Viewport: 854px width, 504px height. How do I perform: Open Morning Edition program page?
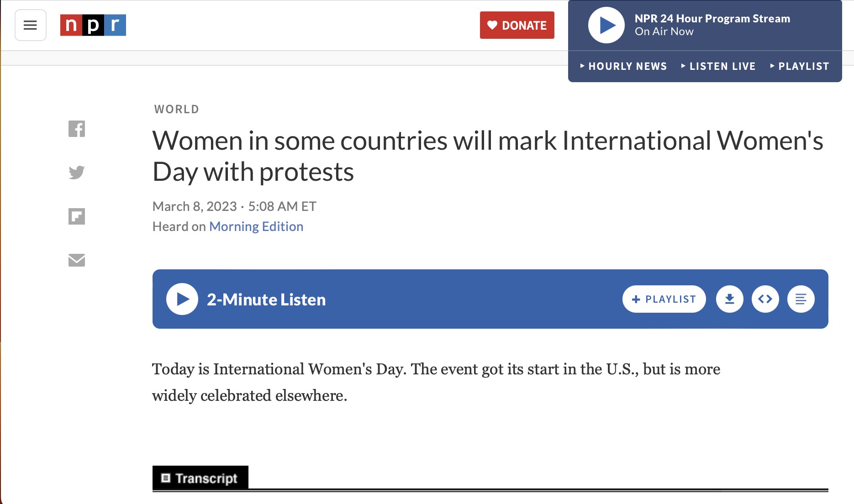pyautogui.click(x=256, y=226)
